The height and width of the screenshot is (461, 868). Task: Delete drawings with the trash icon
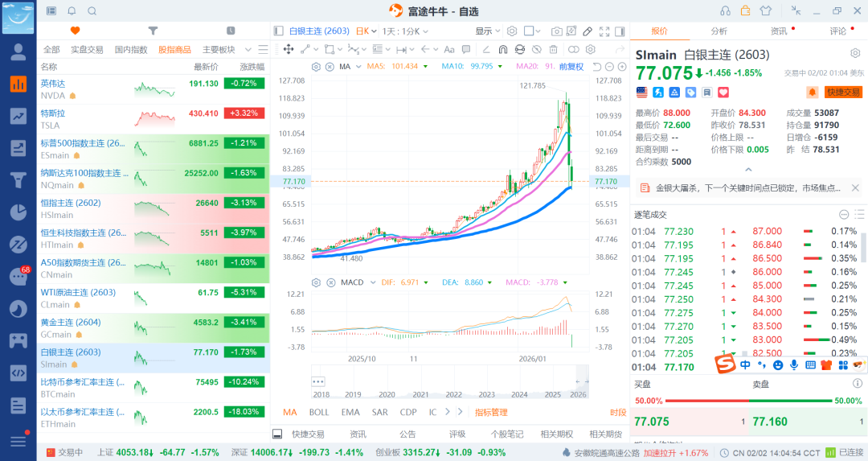[553, 49]
